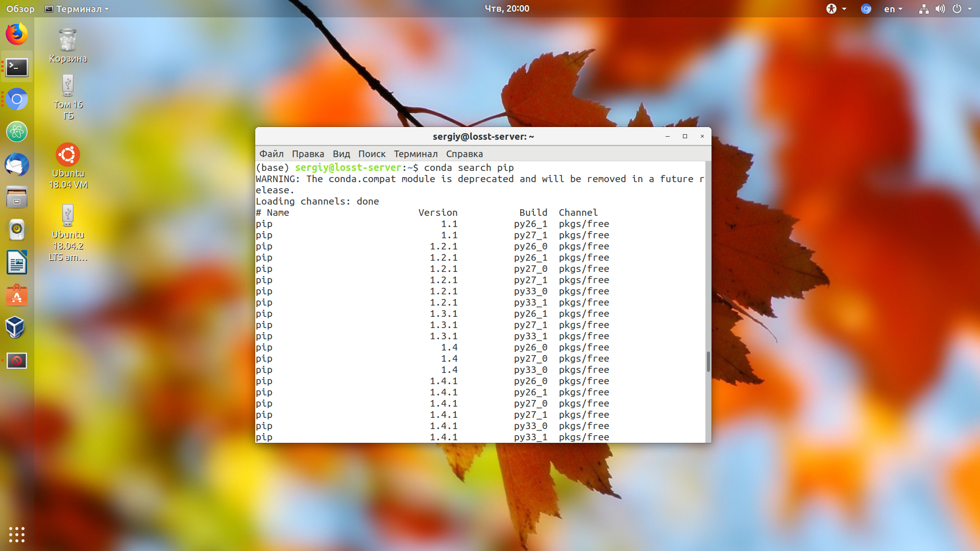The image size is (980, 551).
Task: Open the Вид menu
Action: tap(341, 154)
